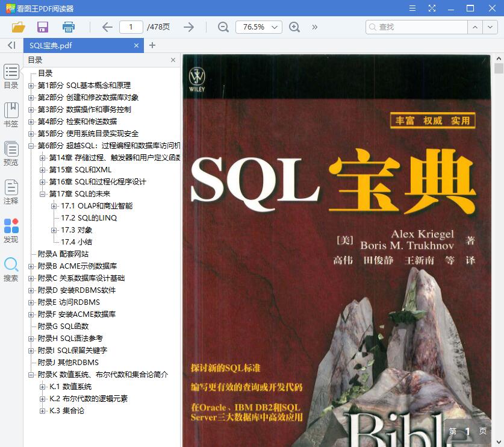
Task: Jump to 17.4 小结
Action: tap(76, 242)
